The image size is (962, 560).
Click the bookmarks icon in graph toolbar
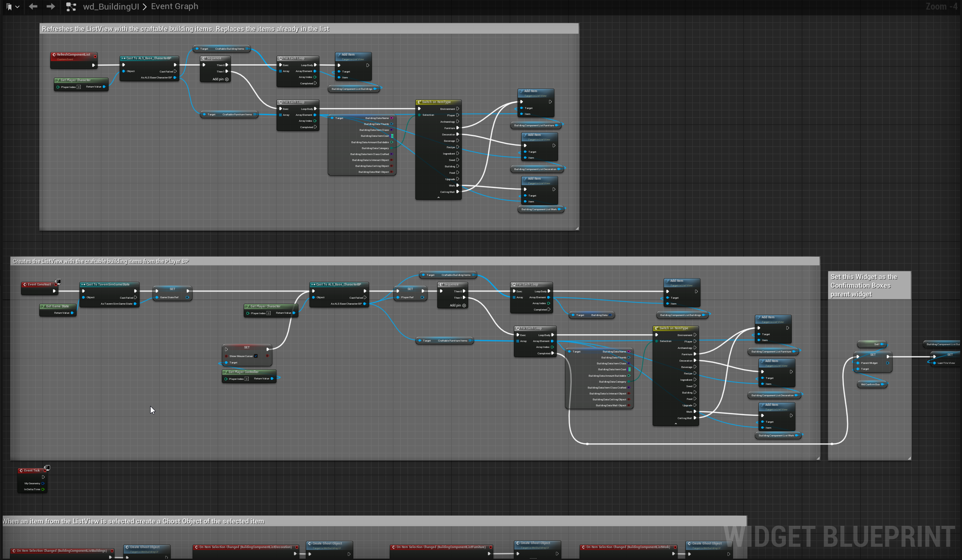pos(9,7)
